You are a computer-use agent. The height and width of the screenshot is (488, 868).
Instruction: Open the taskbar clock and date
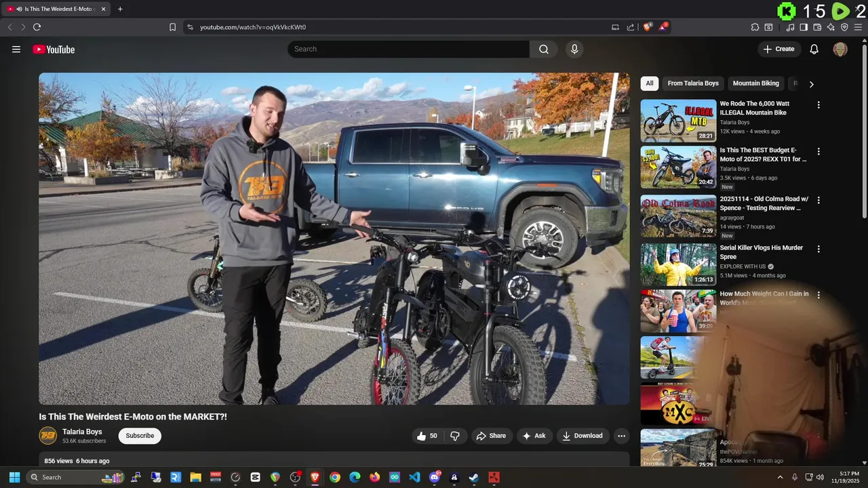point(846,477)
